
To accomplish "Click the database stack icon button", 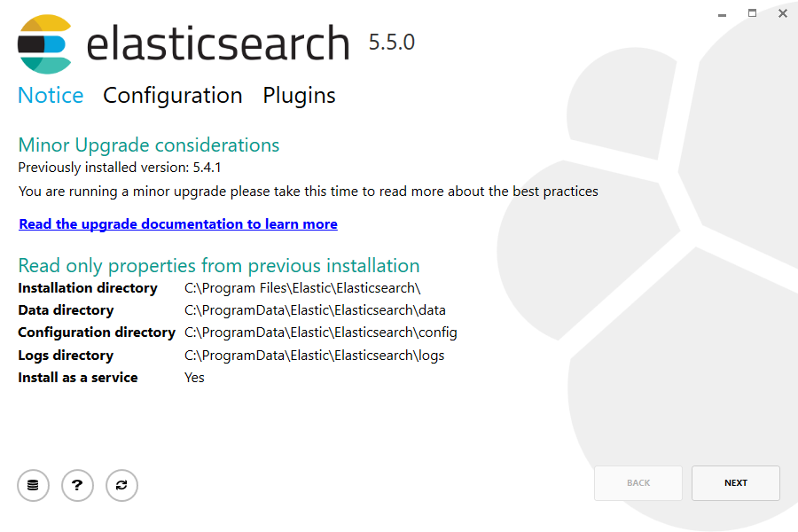I will coord(34,485).
